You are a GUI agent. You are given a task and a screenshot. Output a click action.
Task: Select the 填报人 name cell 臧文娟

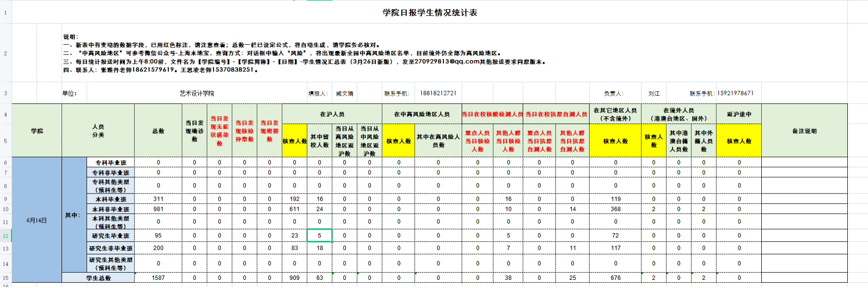[x=344, y=93]
